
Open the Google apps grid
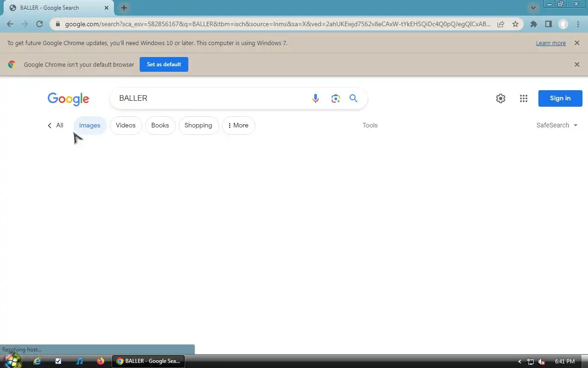524,98
